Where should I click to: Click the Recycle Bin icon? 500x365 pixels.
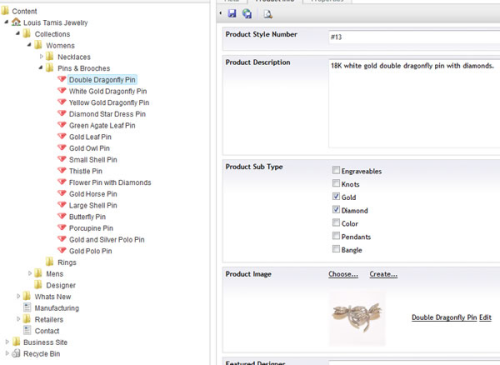point(16,353)
